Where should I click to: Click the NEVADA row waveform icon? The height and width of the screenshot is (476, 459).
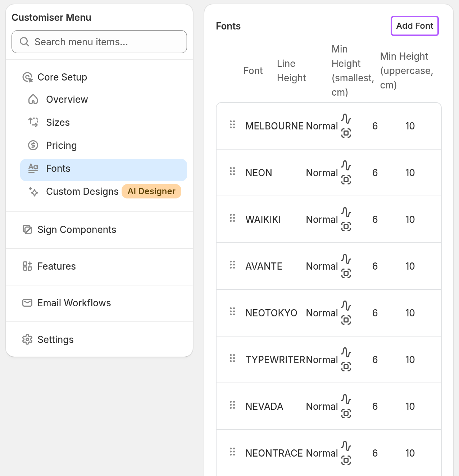pyautogui.click(x=346, y=399)
